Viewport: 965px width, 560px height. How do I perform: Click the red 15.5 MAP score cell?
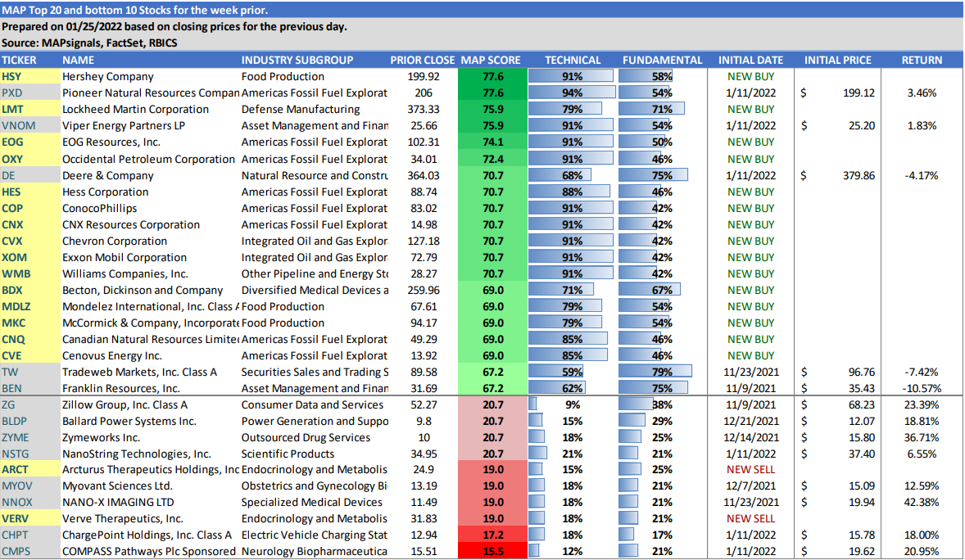pos(492,551)
